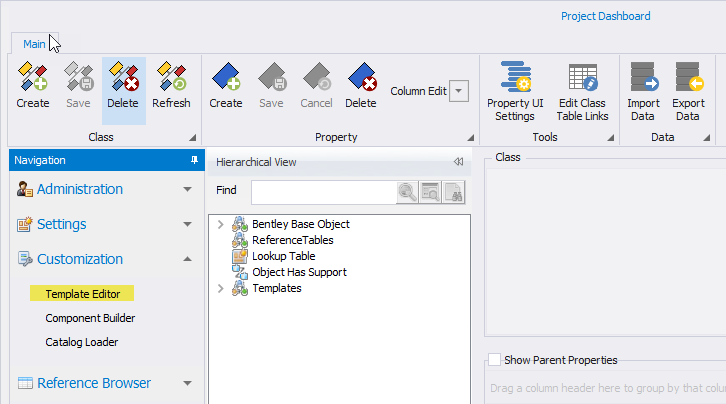Select the ReferenceTables label
Viewport: 726px width, 404px height.
[293, 240]
